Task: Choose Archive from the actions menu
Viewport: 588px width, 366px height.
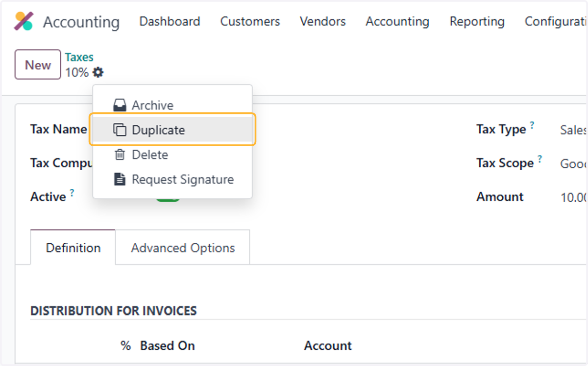Action: click(172, 105)
